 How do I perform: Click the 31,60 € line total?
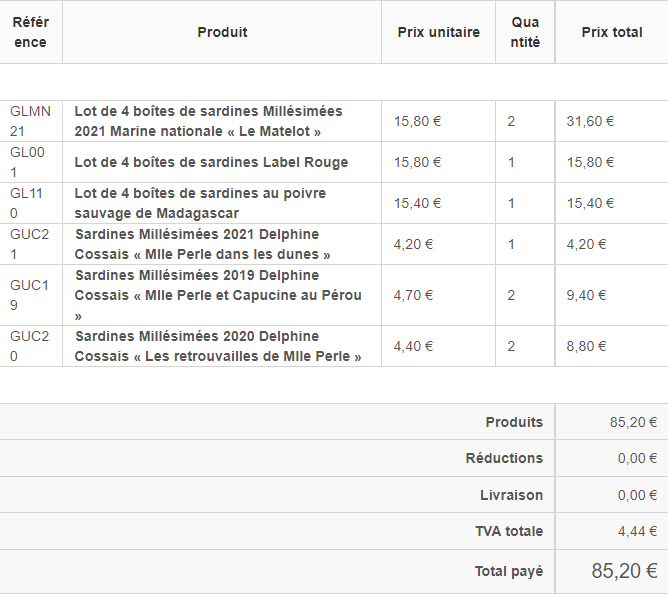[590, 121]
